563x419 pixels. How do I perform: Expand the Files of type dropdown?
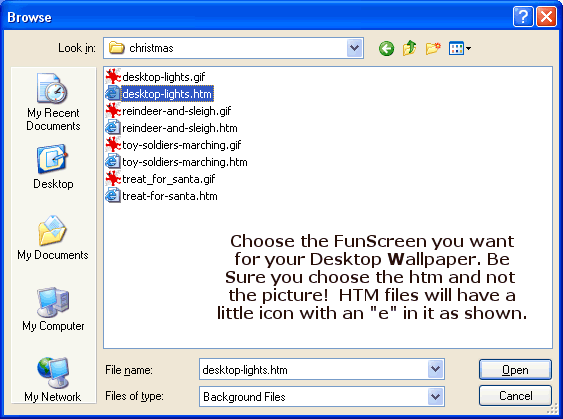click(x=436, y=396)
